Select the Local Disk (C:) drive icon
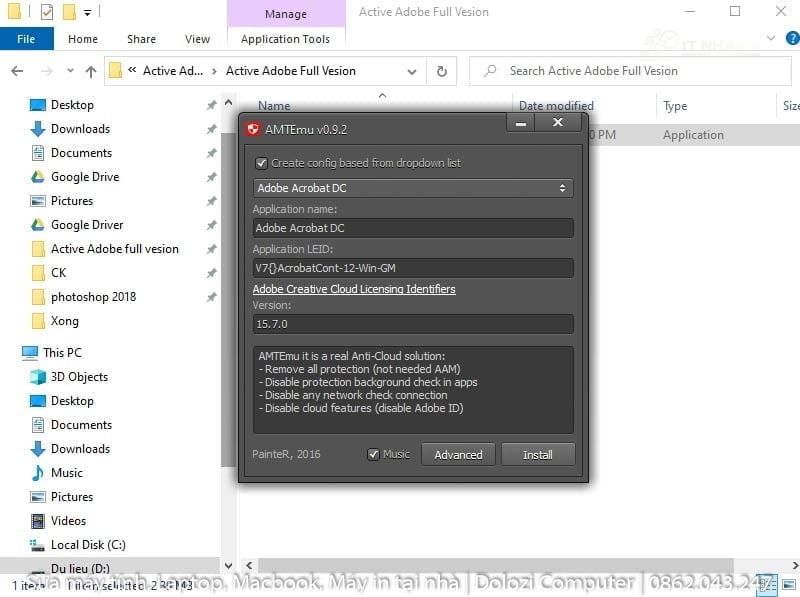The width and height of the screenshot is (800, 597). (38, 545)
